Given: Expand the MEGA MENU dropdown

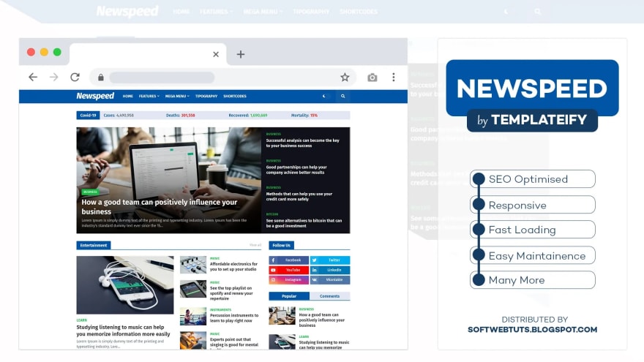Looking at the screenshot, I should point(177,96).
